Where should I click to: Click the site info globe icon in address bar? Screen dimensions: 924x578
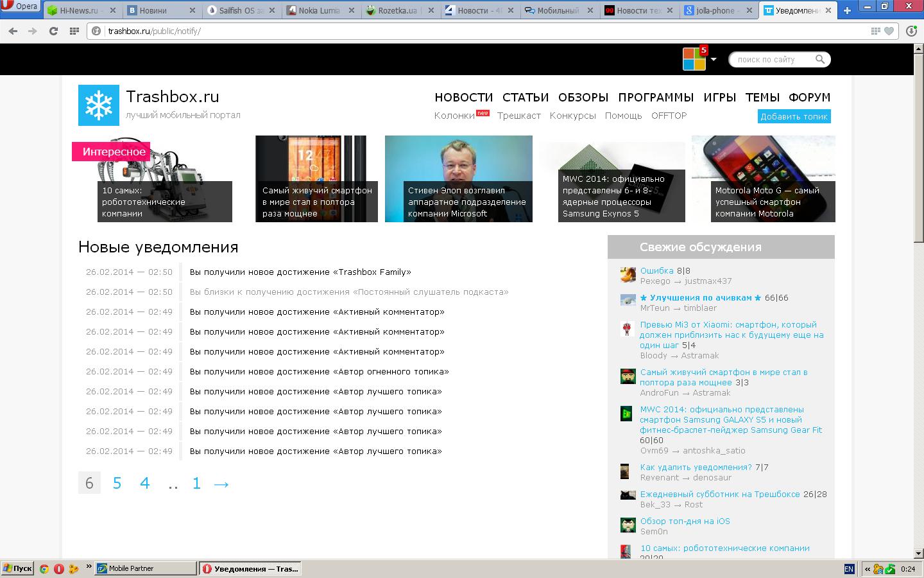(97, 31)
